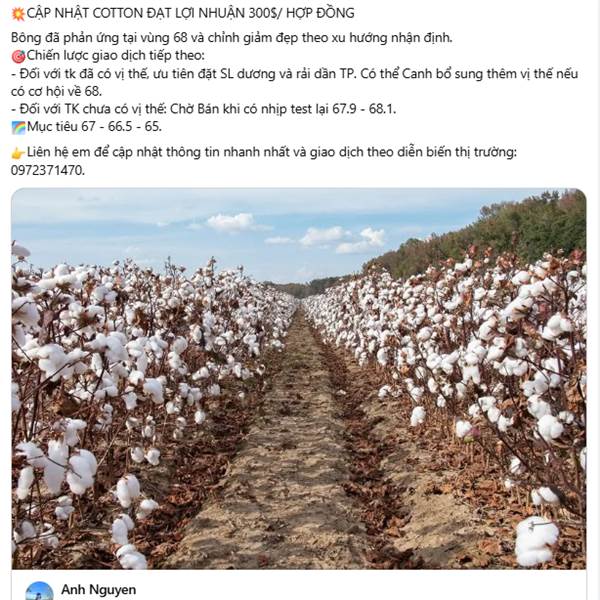600x600 pixels.
Task: Click the collision spark emoji before the headline
Action: 18,14
